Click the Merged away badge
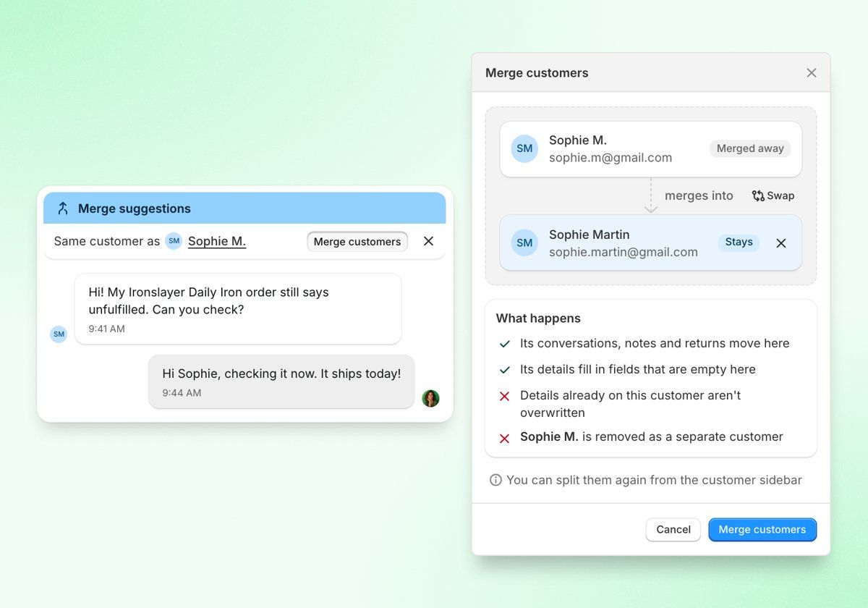This screenshot has width=868, height=608. [750, 148]
